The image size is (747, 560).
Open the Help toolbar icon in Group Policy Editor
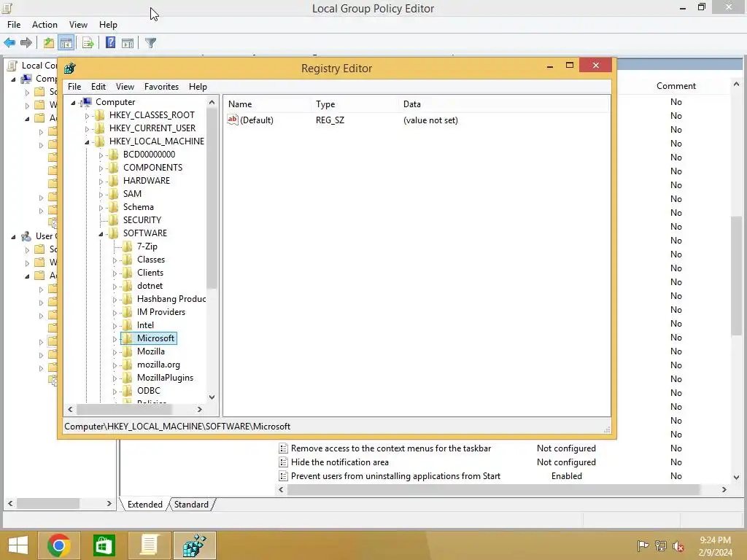(110, 43)
